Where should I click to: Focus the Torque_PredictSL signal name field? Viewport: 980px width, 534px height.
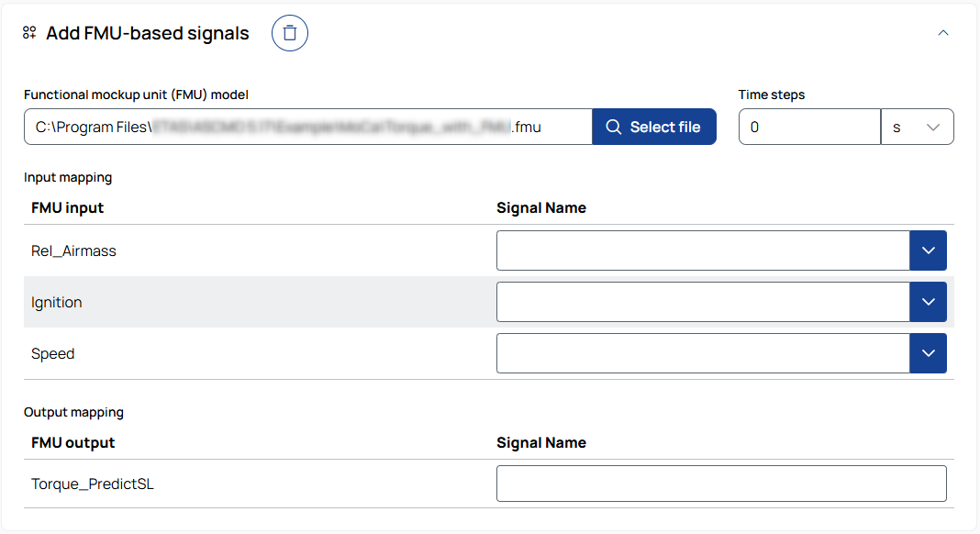(721, 484)
